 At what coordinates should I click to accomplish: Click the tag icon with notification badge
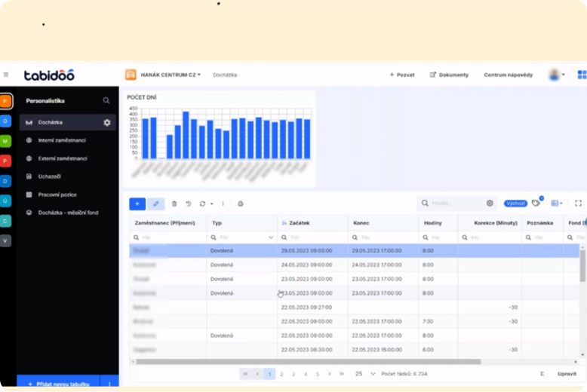click(536, 203)
